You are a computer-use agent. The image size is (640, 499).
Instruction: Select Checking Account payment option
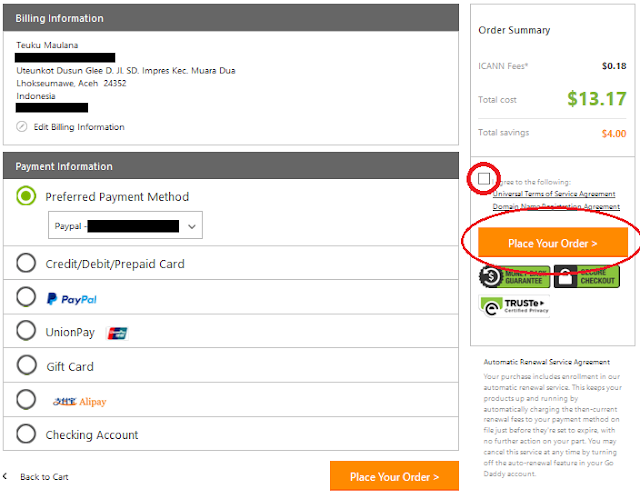[x=27, y=435]
